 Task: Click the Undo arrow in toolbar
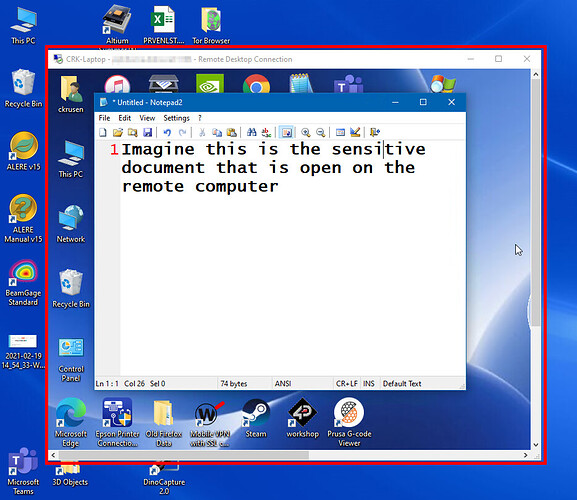tap(167, 132)
